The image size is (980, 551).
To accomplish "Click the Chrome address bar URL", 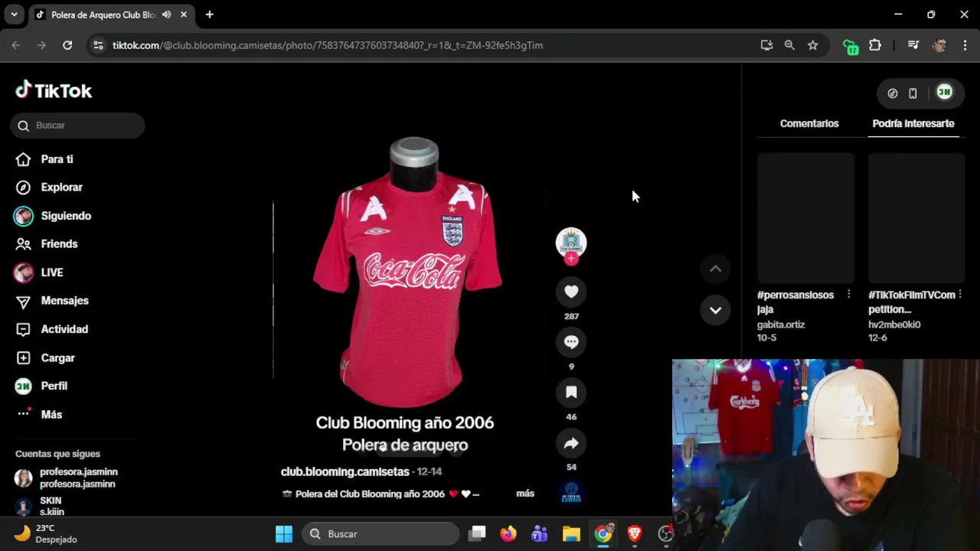I will [328, 45].
